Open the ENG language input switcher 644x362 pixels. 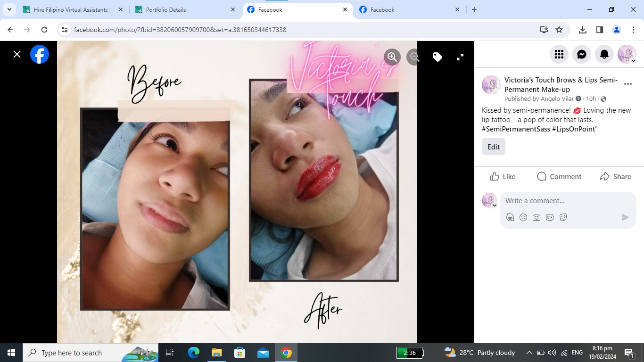tap(577, 353)
